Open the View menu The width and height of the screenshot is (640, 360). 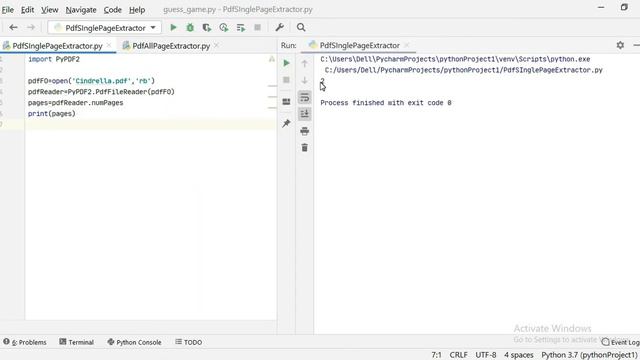(49, 9)
